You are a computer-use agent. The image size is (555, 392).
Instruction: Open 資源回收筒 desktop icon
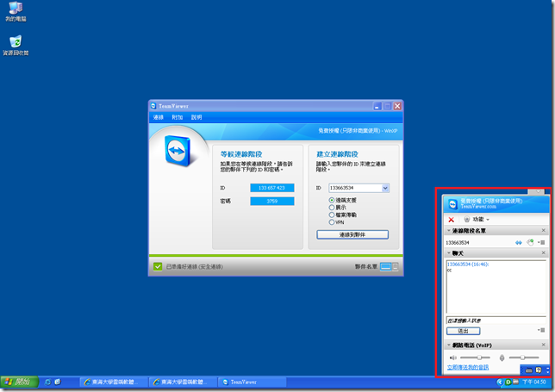(x=16, y=46)
